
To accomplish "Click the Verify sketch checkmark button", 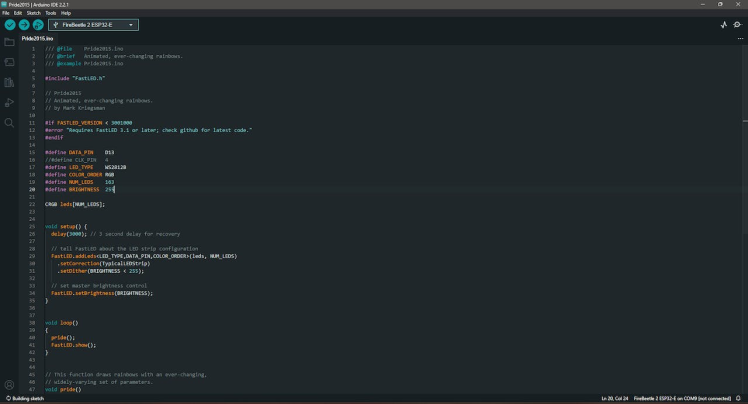I will 10,24.
